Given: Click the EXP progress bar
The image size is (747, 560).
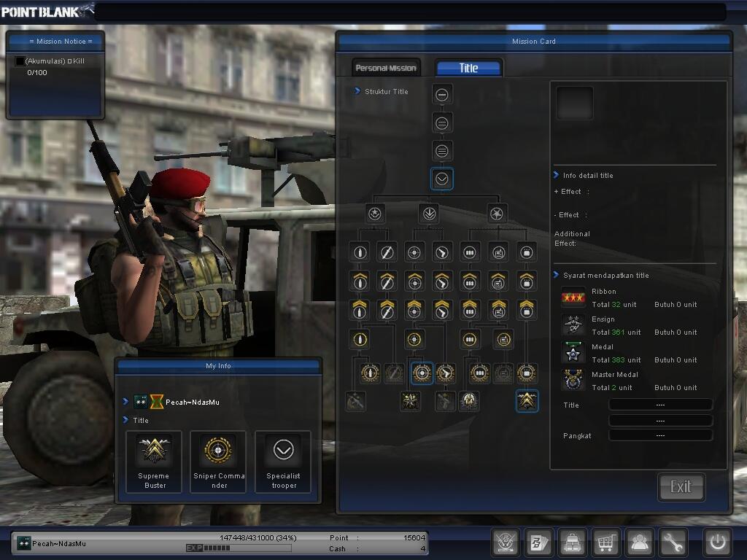Looking at the screenshot, I should pyautogui.click(x=239, y=548).
